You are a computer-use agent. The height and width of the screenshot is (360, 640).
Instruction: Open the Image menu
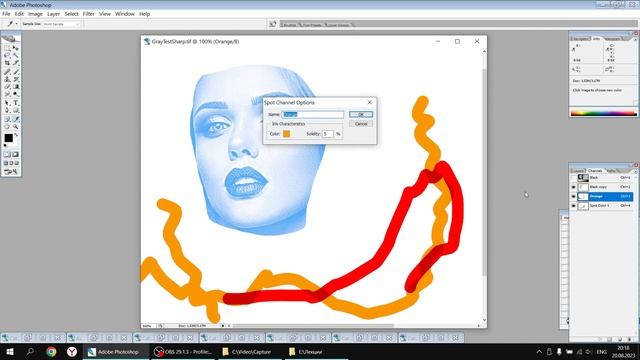[35, 14]
